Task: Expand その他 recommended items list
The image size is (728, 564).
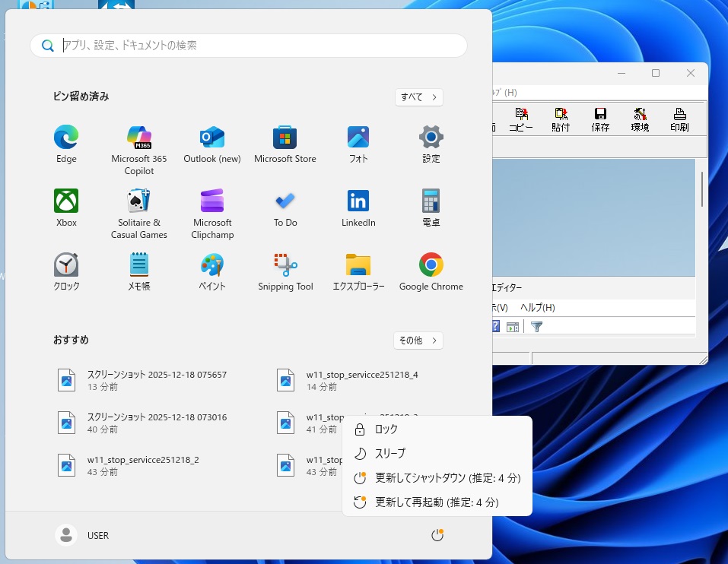Action: pyautogui.click(x=418, y=341)
